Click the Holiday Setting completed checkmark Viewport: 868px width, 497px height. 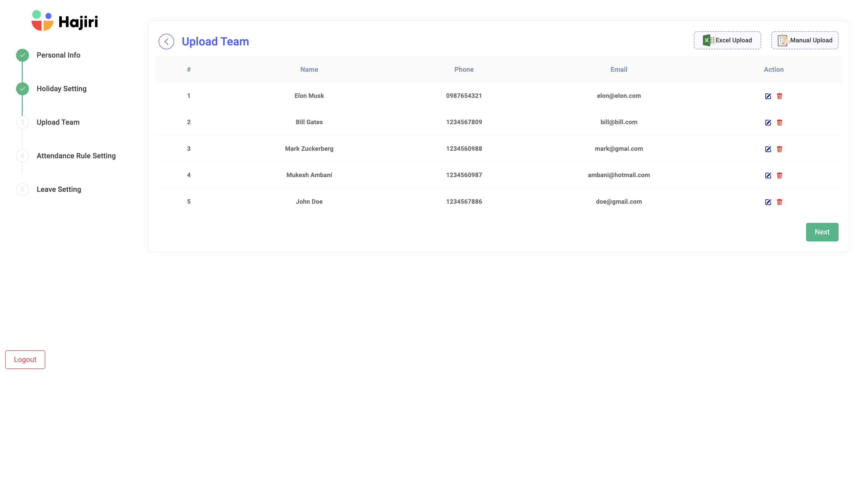pyautogui.click(x=22, y=89)
